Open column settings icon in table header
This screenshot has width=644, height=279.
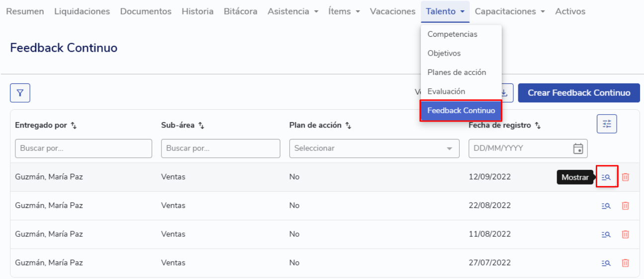point(606,124)
